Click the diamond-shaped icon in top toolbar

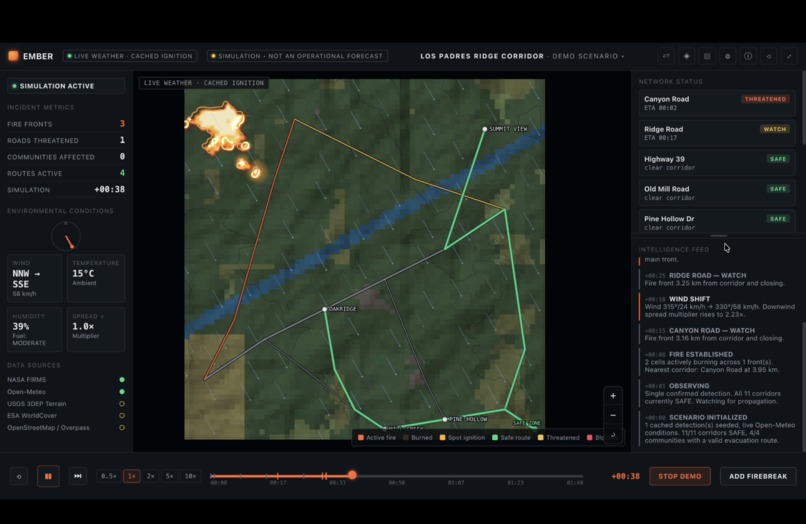click(687, 56)
